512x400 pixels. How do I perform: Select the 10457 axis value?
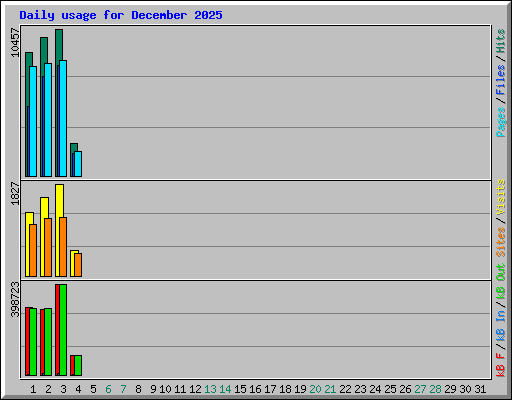click(x=15, y=42)
